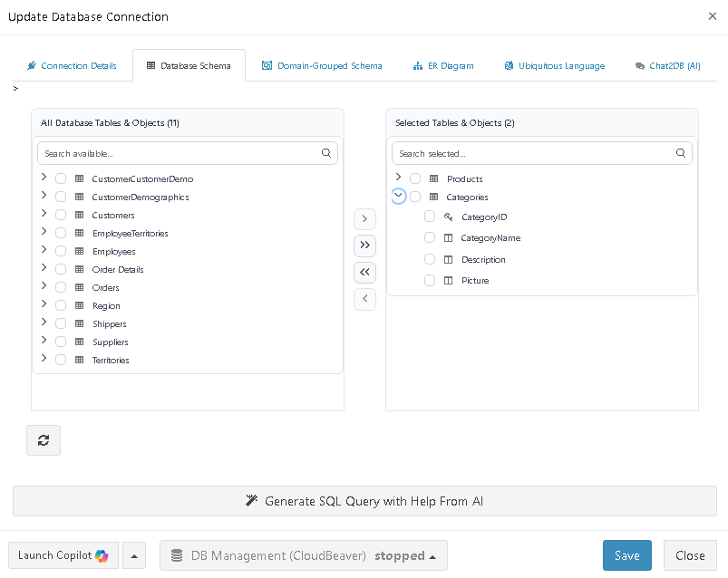This screenshot has width=728, height=578.
Task: Click the table icon next to Employees
Action: 80,251
